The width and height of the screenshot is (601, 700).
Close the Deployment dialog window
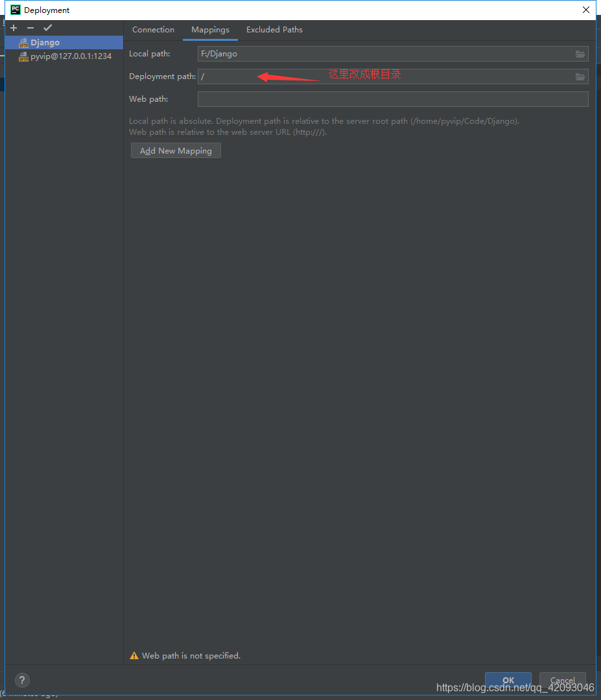(x=586, y=10)
